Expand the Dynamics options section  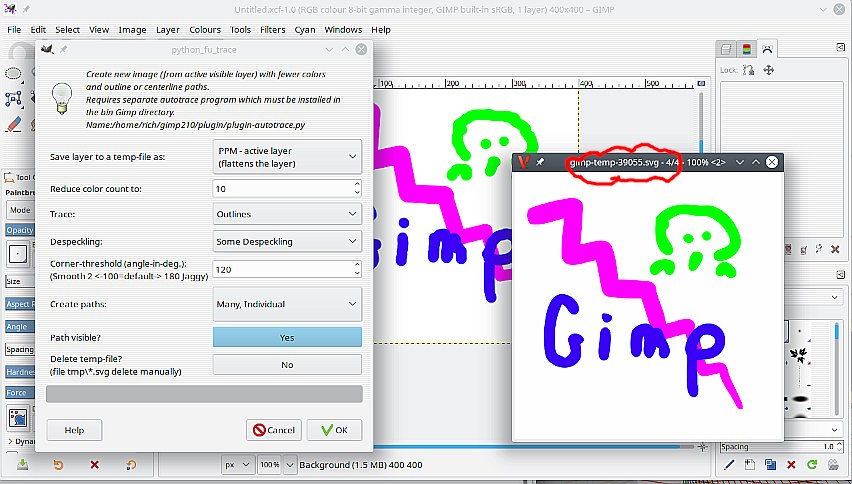[x=11, y=442]
